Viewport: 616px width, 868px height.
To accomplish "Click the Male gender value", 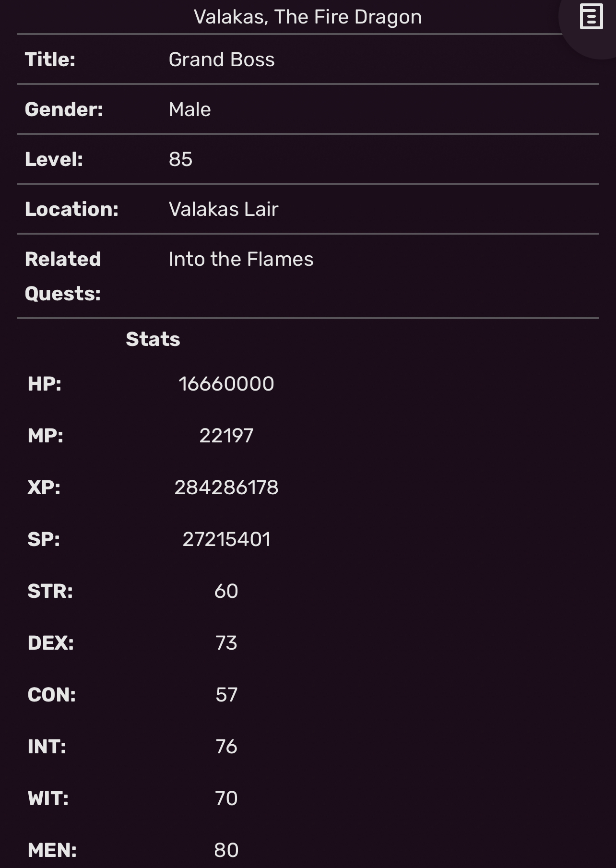I will 190,109.
